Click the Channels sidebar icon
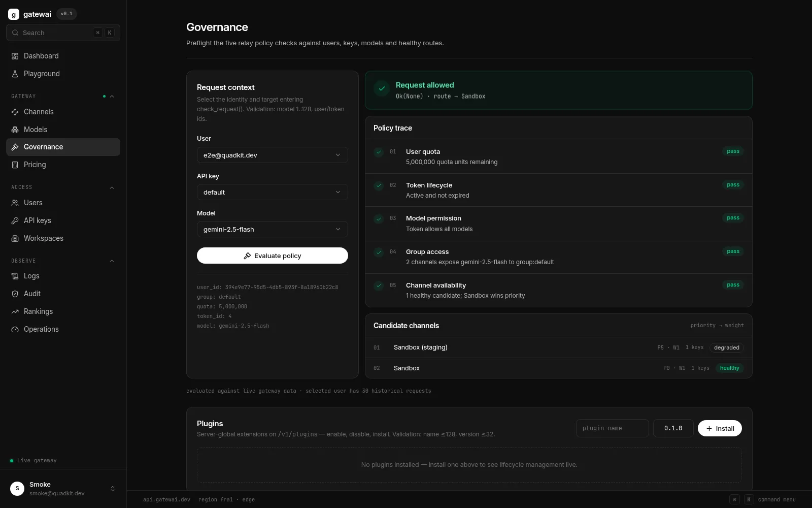The height and width of the screenshot is (508, 812). [x=15, y=112]
